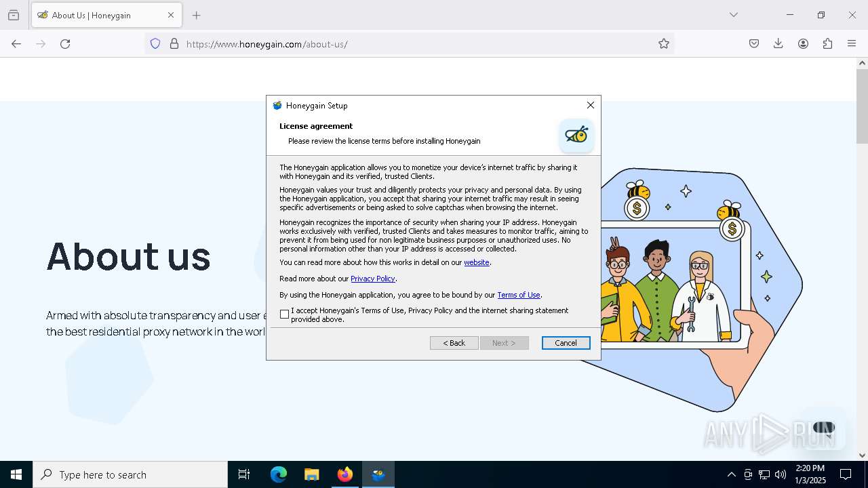Reload the current page

tap(65, 43)
